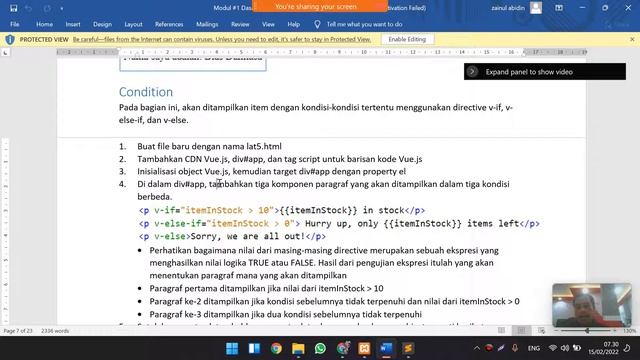
Task: Click the 'Inisialisasi object Vue.js' list item
Action: [x=271, y=171]
